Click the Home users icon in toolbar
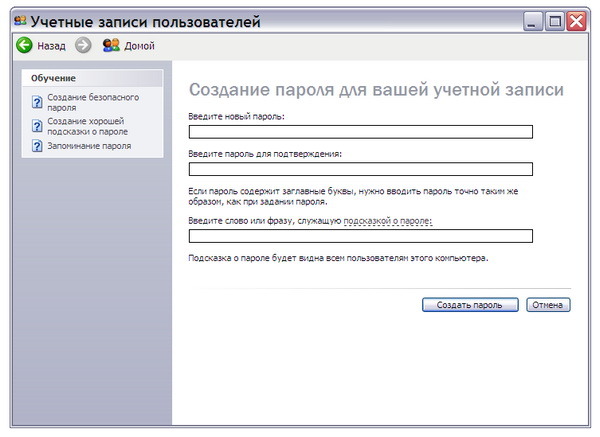 [x=111, y=45]
